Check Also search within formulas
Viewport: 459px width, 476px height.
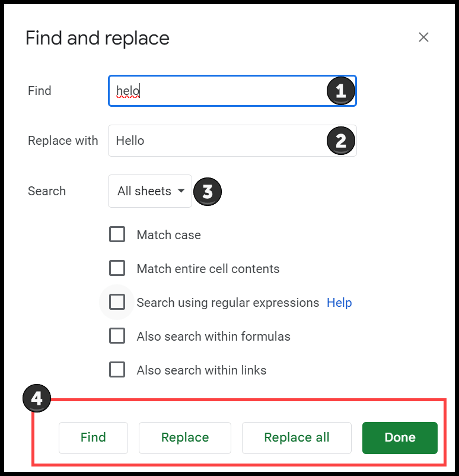pos(117,336)
